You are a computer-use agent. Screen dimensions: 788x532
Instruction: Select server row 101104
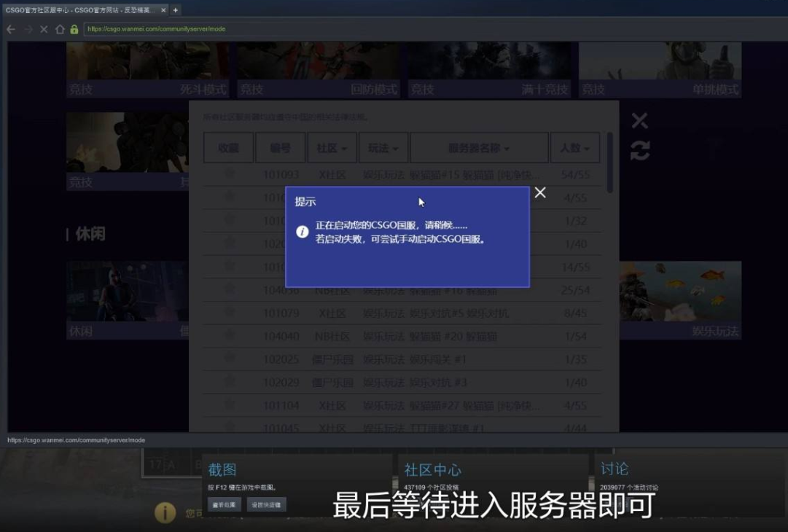tap(402, 406)
